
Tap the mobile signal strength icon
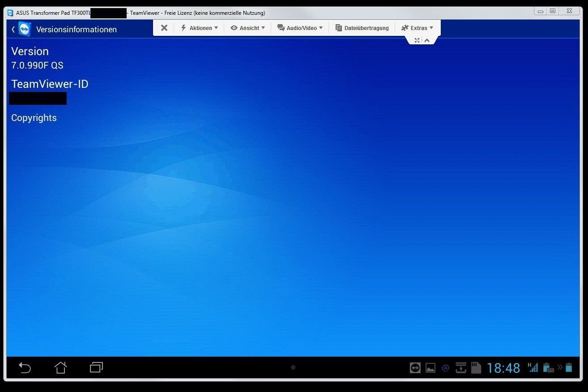pos(533,367)
